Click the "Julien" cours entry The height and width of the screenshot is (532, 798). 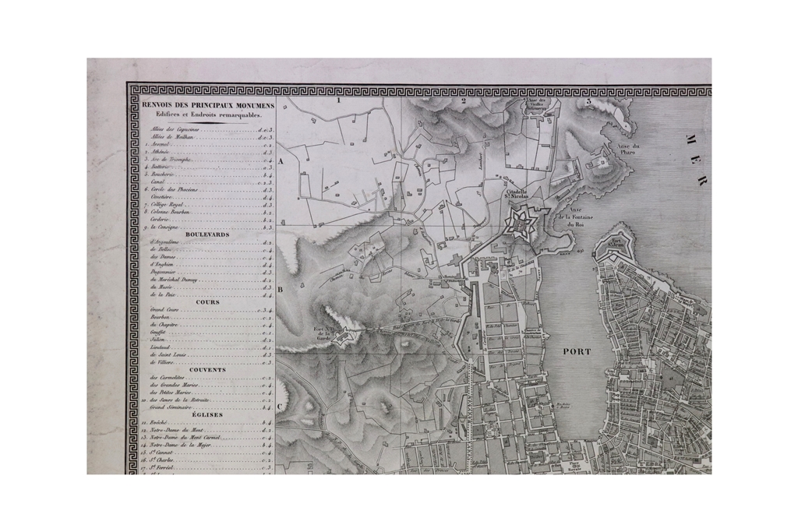212,340
